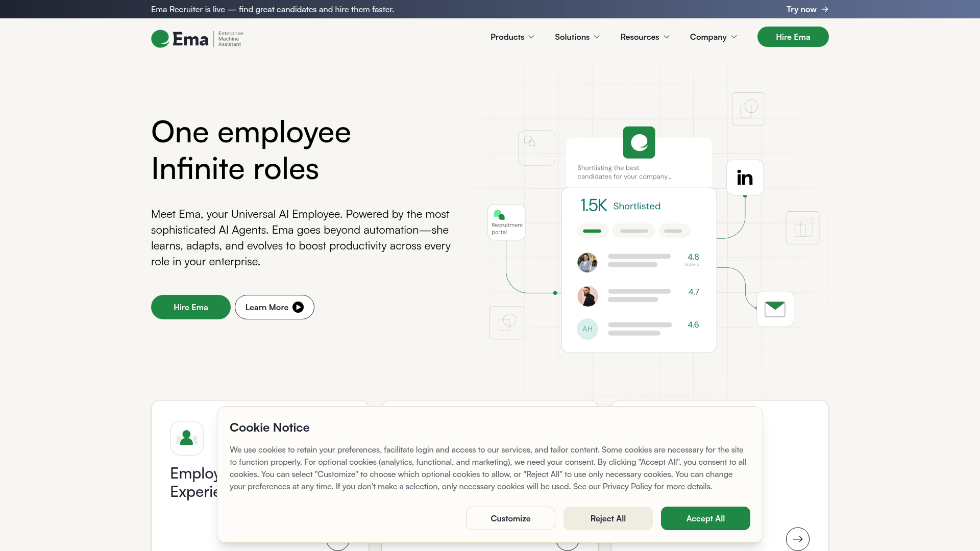Click the circled right arrow carousel button
Screen dimensions: 980x551
coord(798,539)
